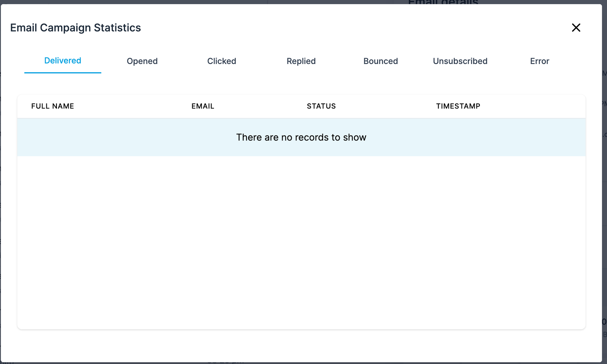The height and width of the screenshot is (364, 607).
Task: Sort by the Full Name column header
Action: [x=52, y=106]
